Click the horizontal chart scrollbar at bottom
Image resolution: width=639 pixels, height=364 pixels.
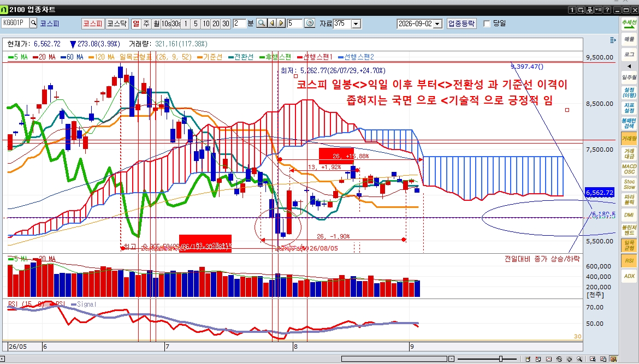tap(395, 359)
